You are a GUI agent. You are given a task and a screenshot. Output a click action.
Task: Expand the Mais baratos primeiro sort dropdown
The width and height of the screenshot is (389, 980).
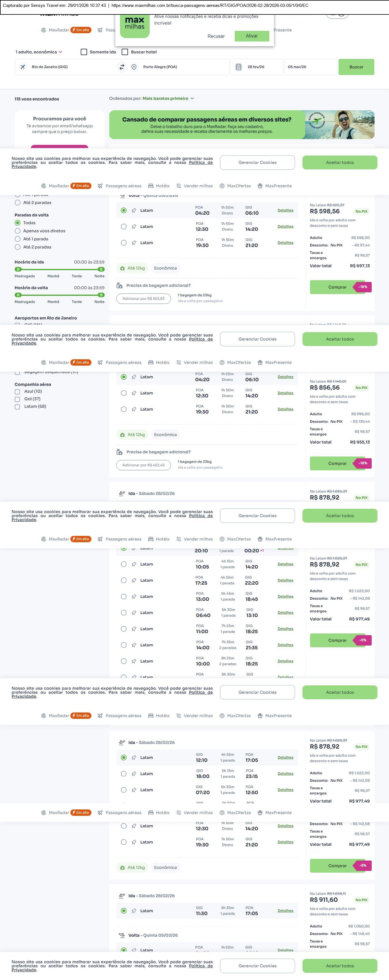pos(168,98)
